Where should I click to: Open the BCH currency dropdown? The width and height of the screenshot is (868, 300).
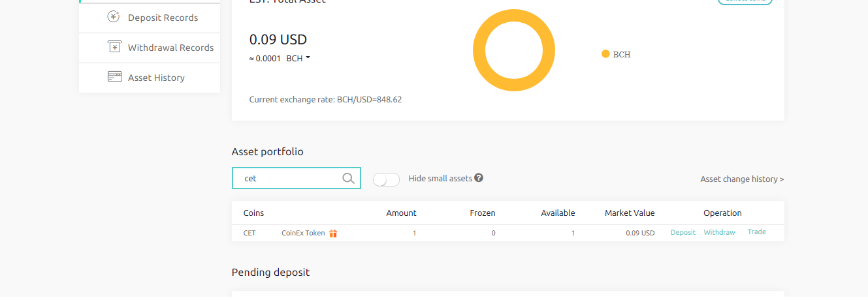click(298, 58)
